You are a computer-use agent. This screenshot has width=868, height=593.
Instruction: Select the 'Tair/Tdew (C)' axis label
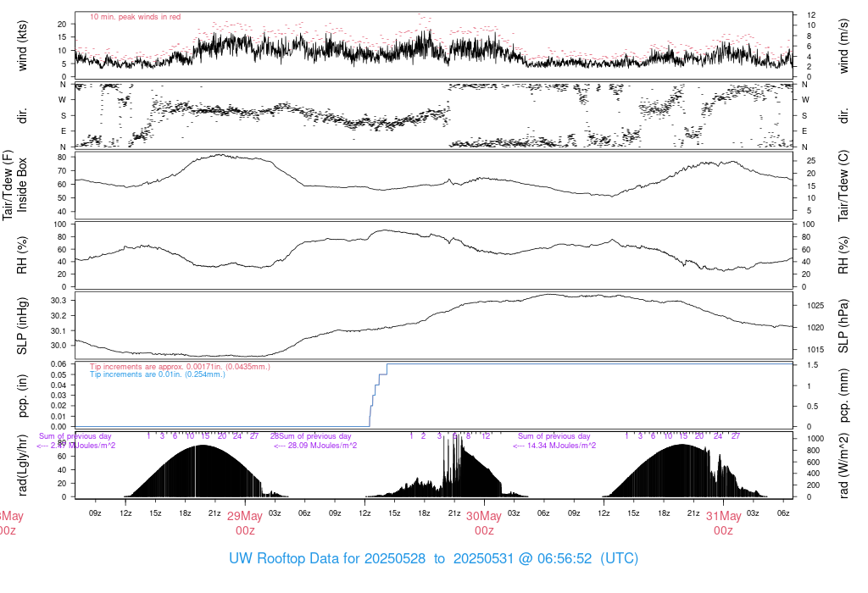tap(843, 185)
